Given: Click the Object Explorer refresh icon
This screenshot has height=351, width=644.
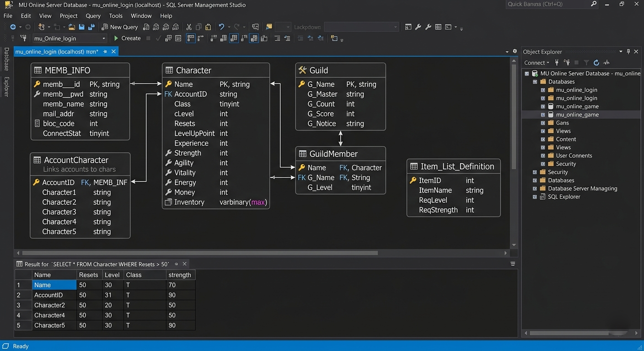Looking at the screenshot, I should point(596,63).
